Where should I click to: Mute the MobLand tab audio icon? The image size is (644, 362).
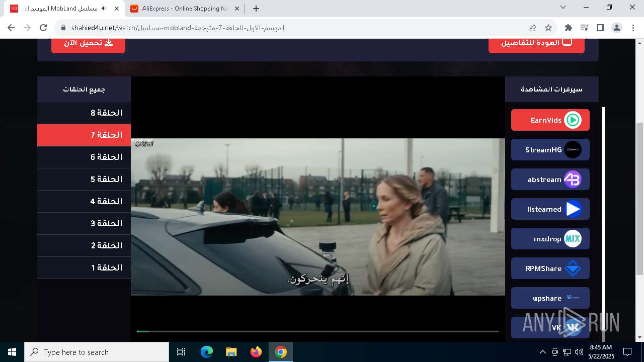pyautogui.click(x=104, y=9)
